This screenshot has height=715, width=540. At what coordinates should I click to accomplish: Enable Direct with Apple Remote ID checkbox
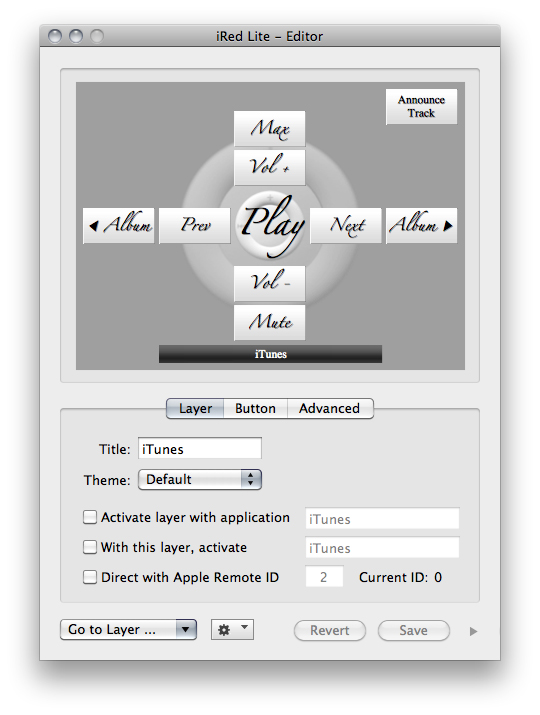coord(90,577)
